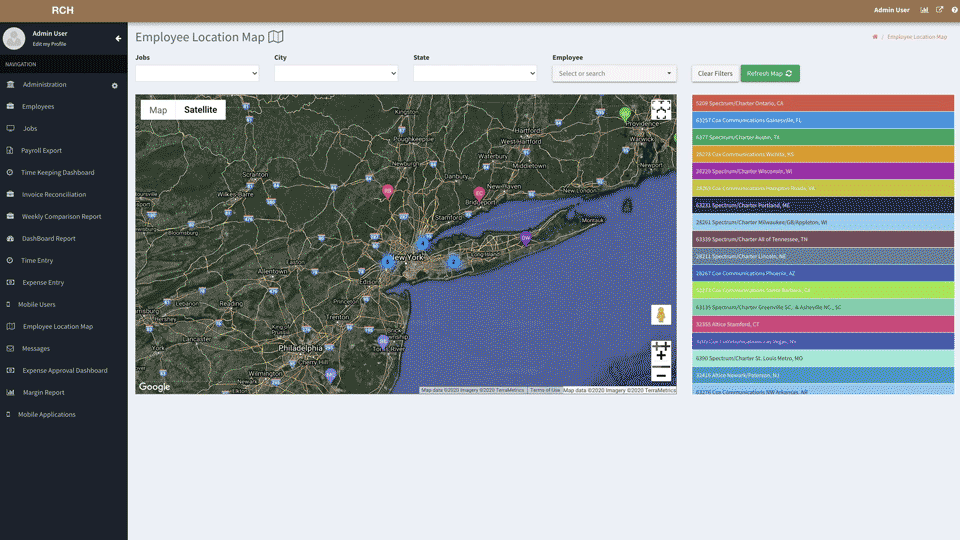The height and width of the screenshot is (540, 960).
Task: Click the Admin User avatar picture
Action: (x=14, y=38)
